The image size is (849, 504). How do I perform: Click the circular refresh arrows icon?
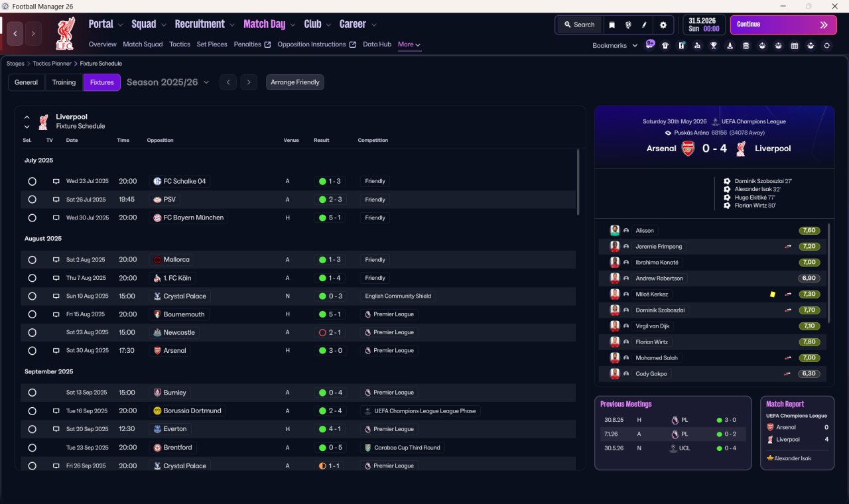pos(826,46)
